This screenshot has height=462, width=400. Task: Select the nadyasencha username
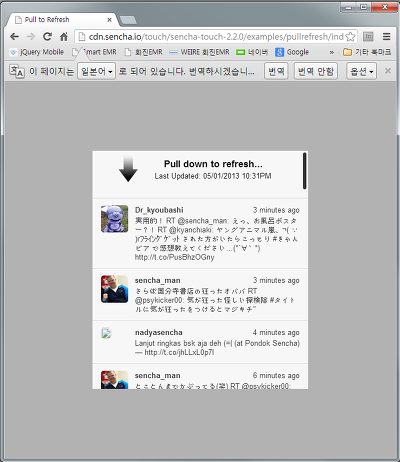click(x=159, y=333)
